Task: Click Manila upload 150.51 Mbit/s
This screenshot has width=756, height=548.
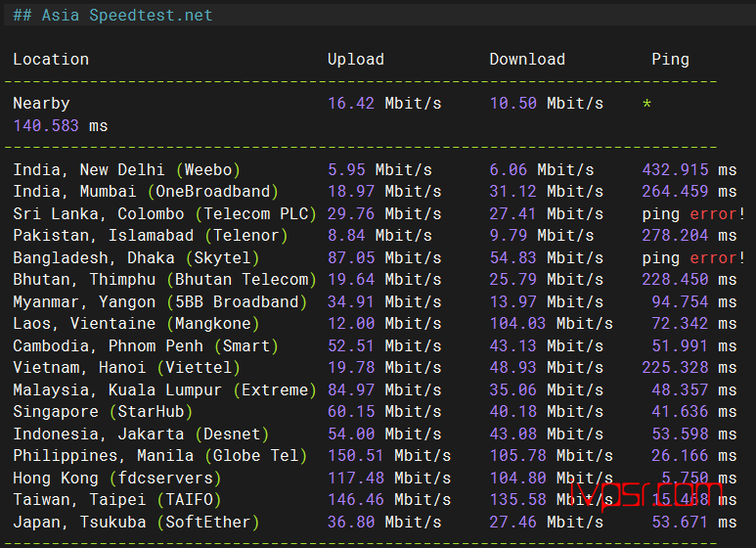Action: tap(389, 456)
